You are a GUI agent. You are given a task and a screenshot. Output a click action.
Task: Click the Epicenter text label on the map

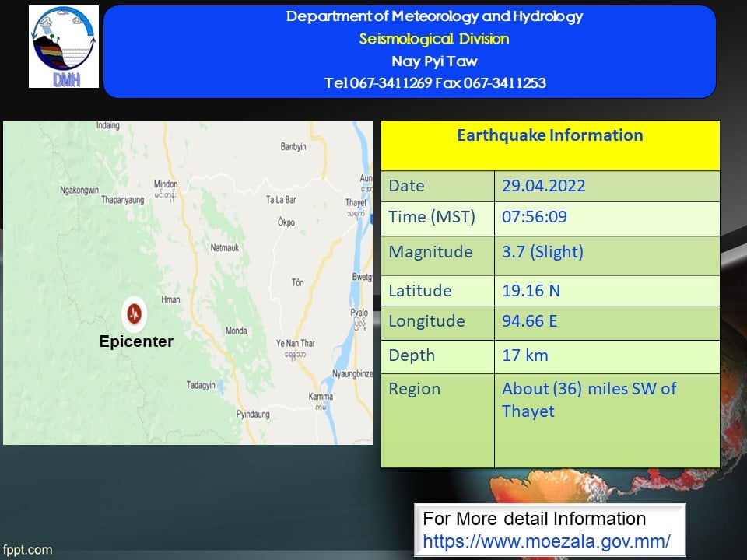(x=136, y=341)
